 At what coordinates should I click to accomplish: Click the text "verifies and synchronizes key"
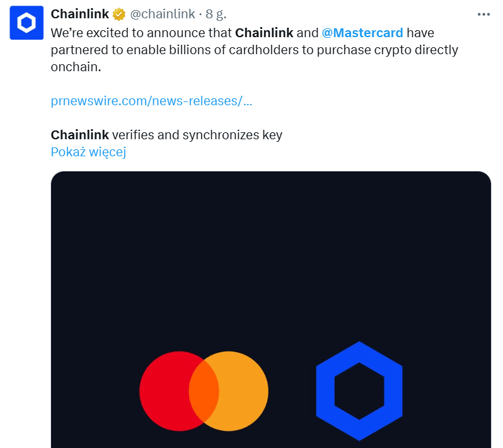(x=197, y=135)
